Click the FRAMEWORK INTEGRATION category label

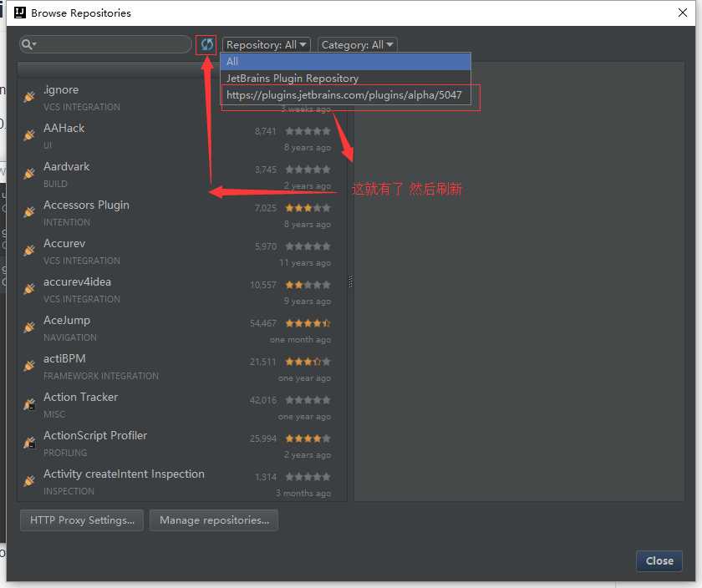point(101,376)
